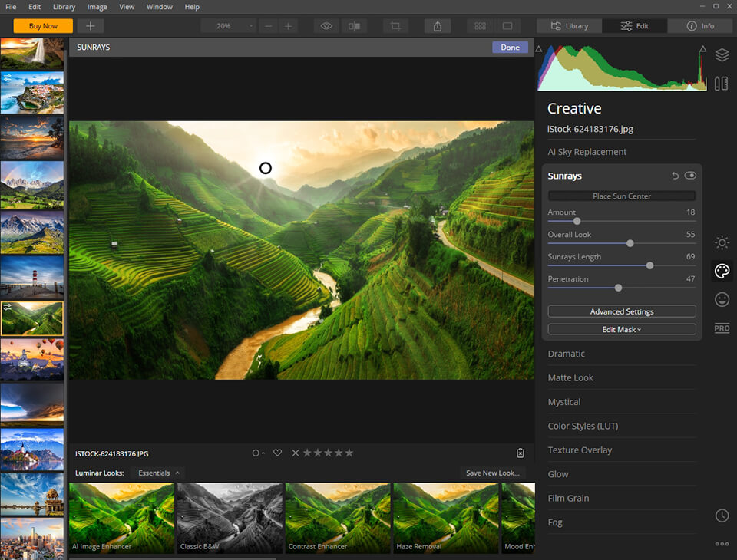Open the Layers panel icon

(722, 54)
